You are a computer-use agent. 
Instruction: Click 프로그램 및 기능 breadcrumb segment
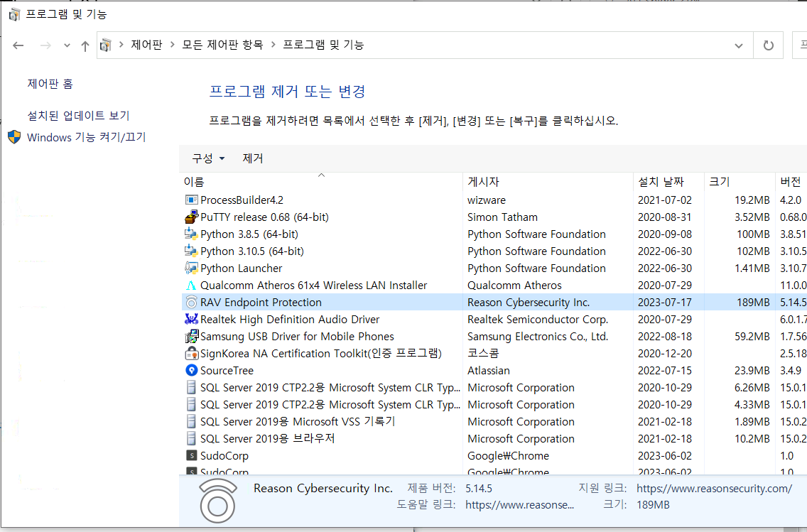(324, 45)
